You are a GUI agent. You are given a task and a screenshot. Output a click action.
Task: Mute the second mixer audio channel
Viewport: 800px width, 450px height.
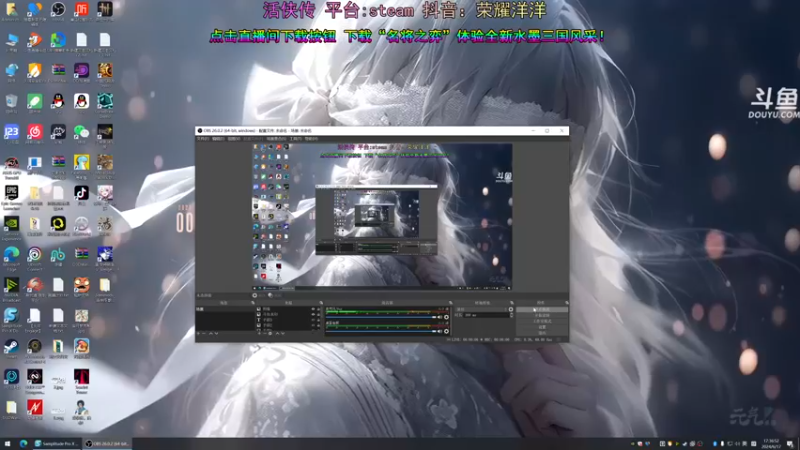tap(439, 331)
